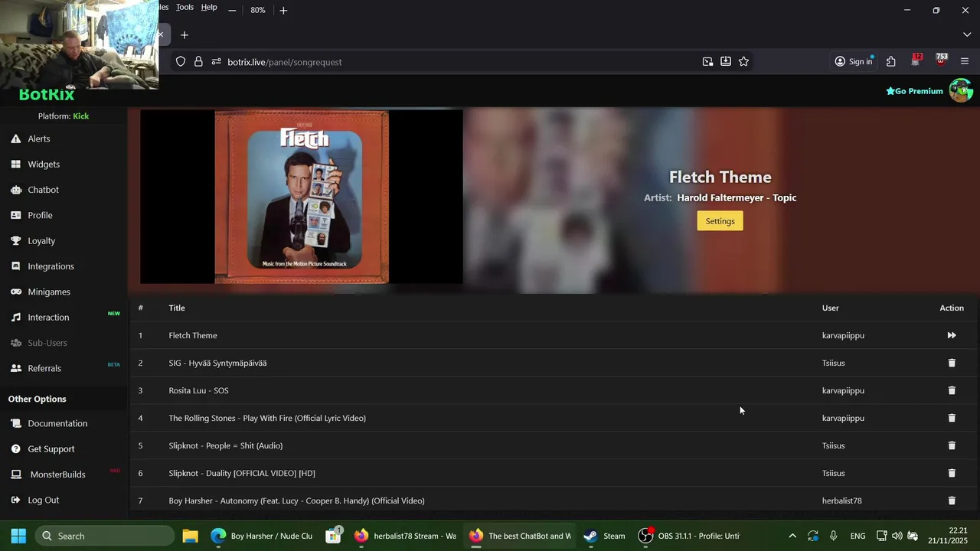
Task: Click the Title column header
Action: coord(177,308)
